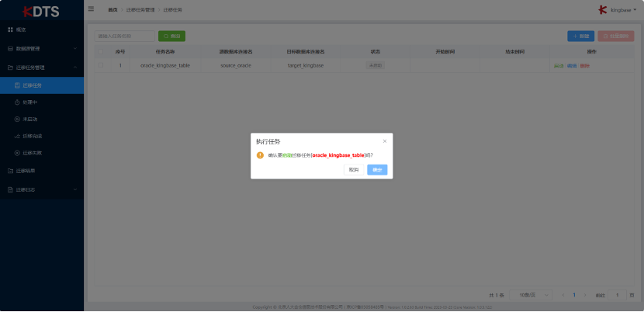Go to next page arrow

585,295
